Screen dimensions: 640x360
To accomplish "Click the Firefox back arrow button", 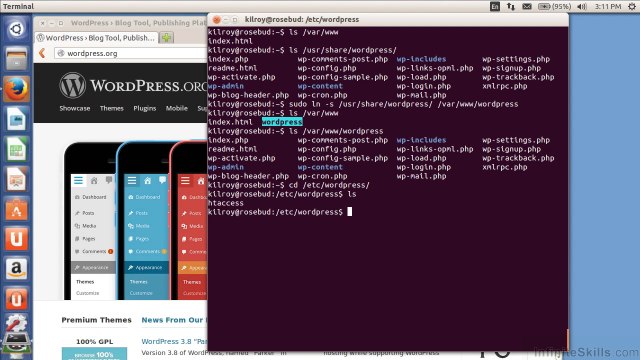I will 42,53.
